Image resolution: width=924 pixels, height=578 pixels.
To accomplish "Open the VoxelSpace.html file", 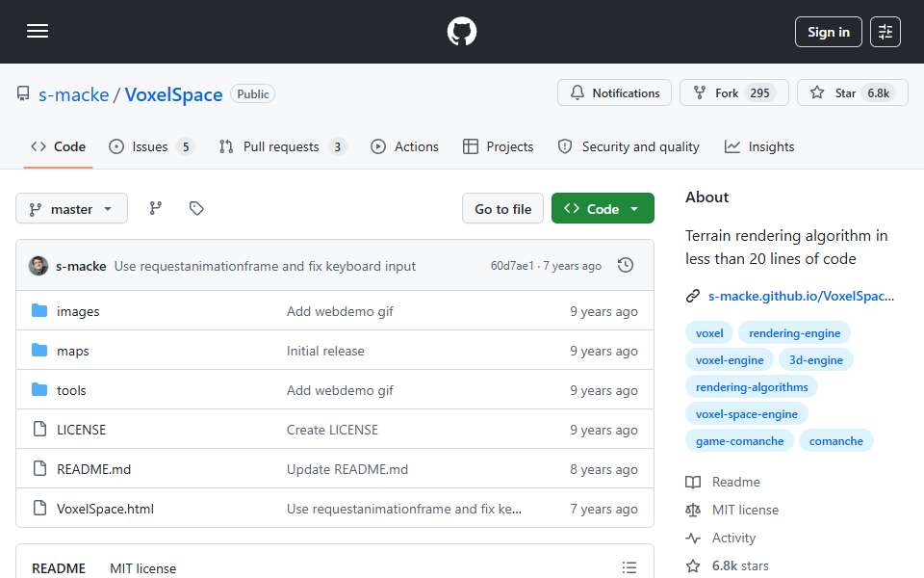I will [x=105, y=509].
